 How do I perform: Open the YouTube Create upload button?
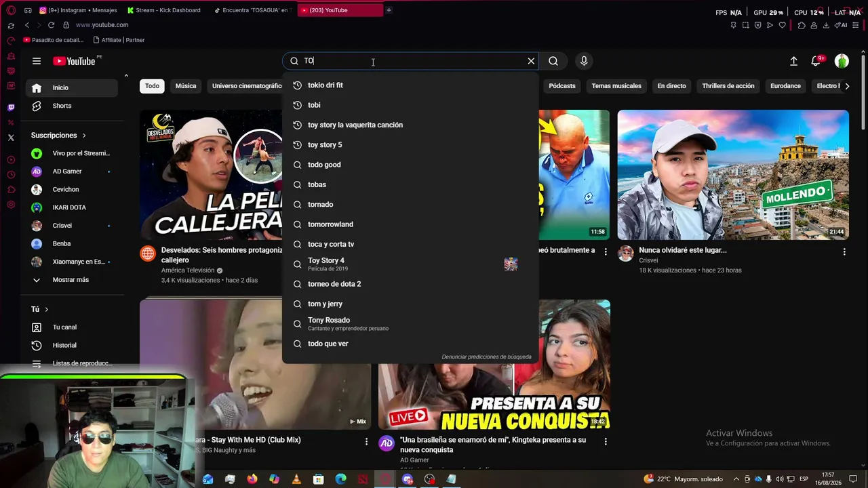(793, 61)
